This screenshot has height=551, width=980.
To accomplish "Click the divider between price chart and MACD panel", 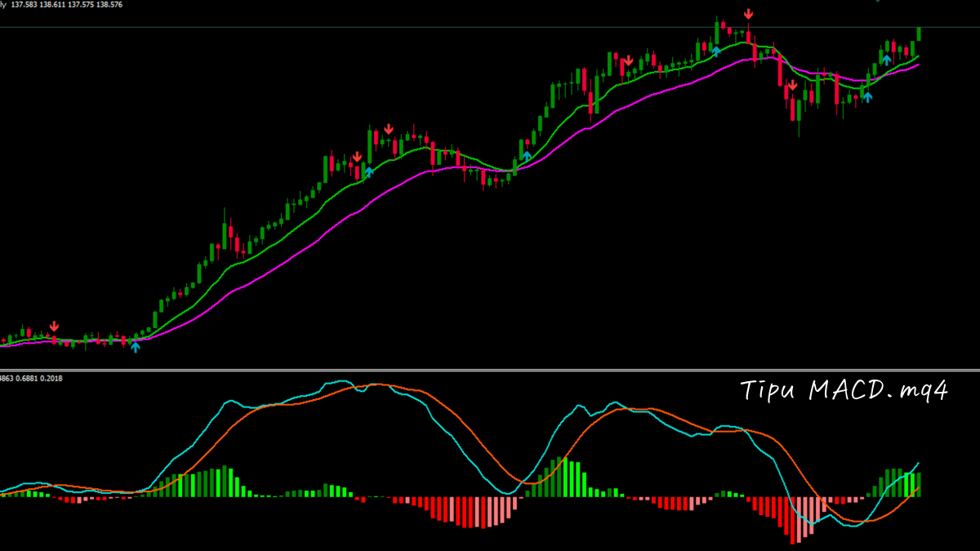I will [x=490, y=370].
